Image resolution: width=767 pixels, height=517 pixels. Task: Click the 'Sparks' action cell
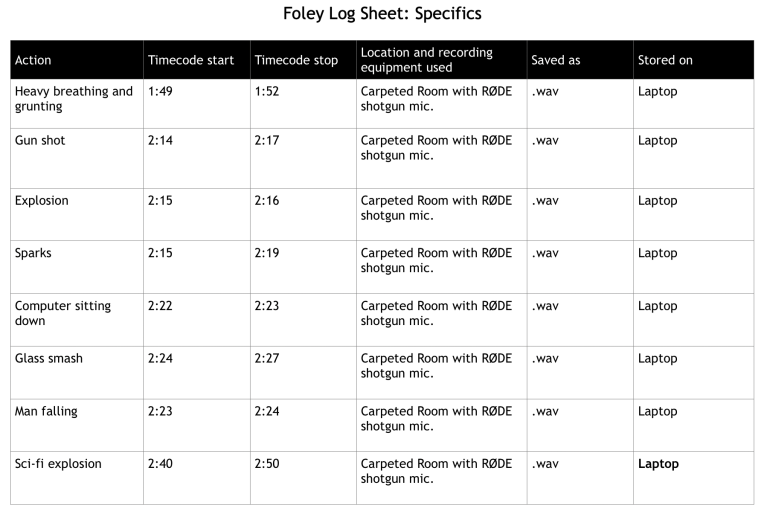coord(33,253)
